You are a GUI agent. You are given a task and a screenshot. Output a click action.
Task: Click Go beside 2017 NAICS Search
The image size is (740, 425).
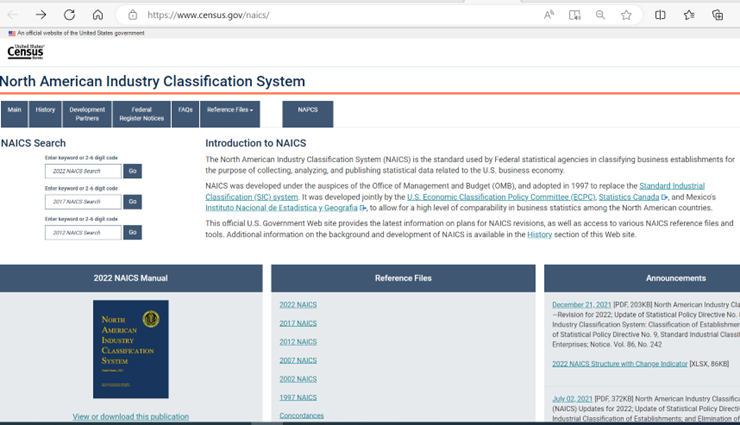(x=133, y=202)
